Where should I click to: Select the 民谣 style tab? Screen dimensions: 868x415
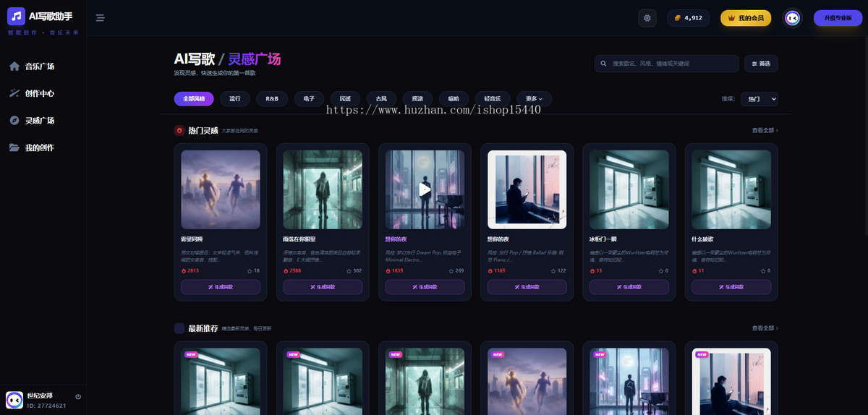point(345,98)
